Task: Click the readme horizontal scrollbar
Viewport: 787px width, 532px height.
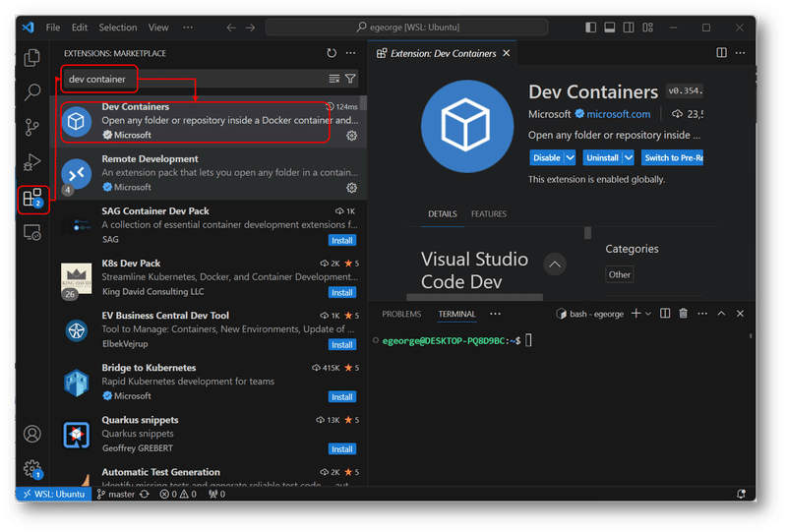Action: (x=474, y=297)
